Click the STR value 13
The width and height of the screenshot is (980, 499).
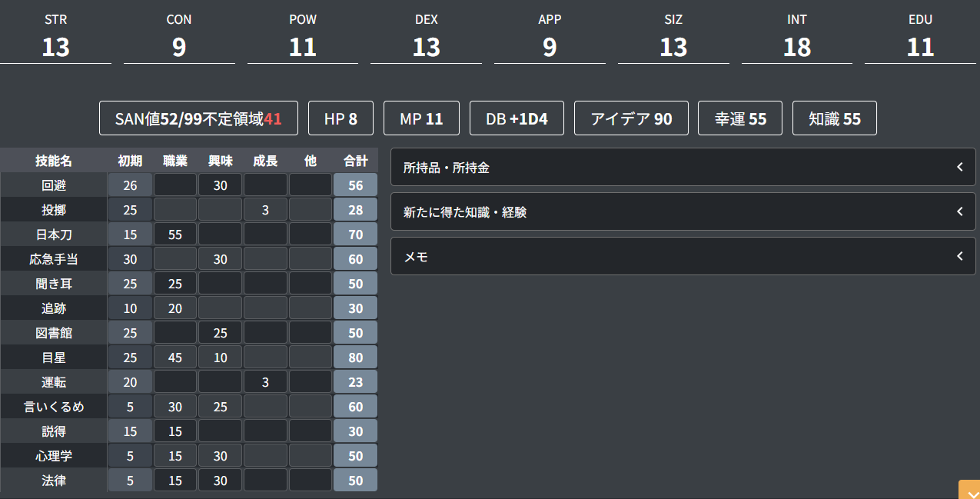[56, 47]
